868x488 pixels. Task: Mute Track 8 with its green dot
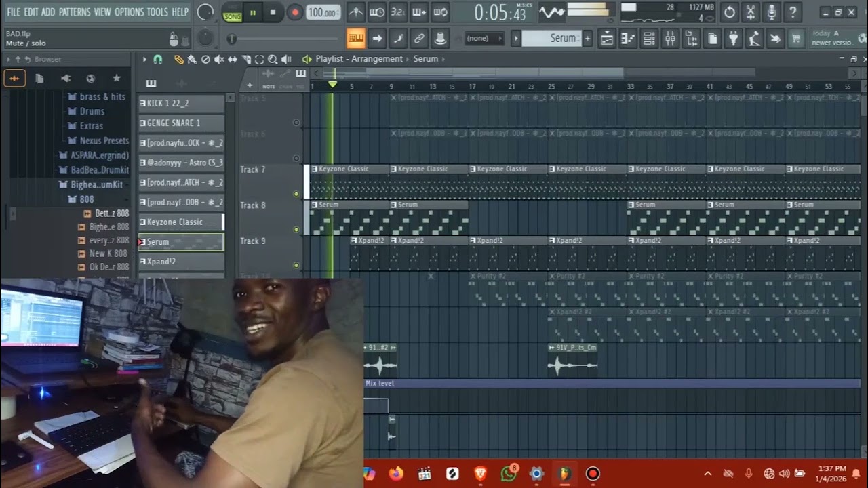pyautogui.click(x=296, y=230)
